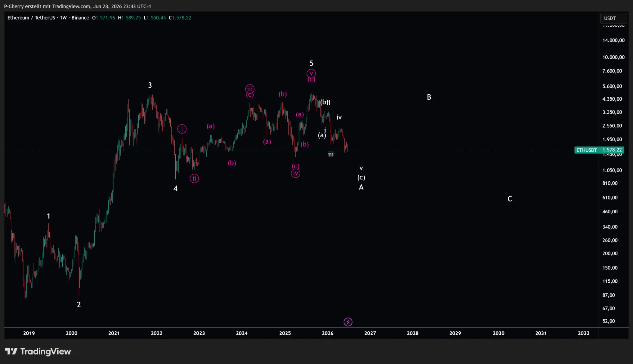The image size is (633, 364).
Task: Click 7.600,00 on the price scale
Action: 612,71
